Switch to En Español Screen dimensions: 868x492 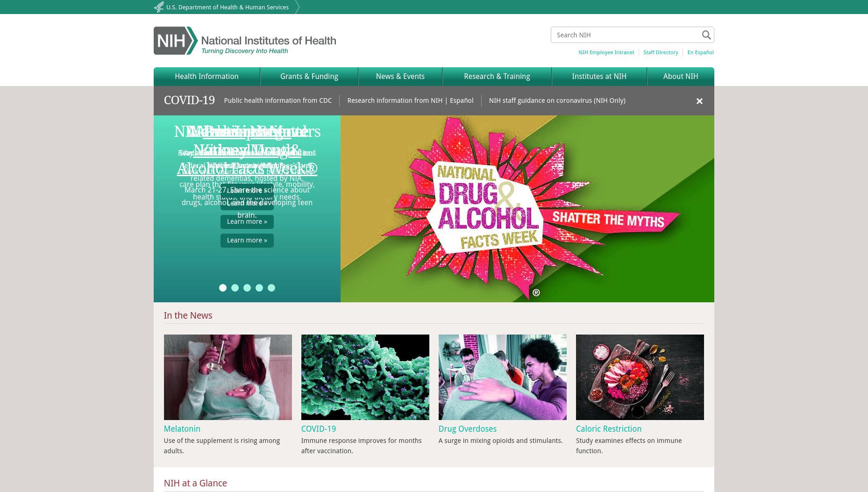(x=700, y=52)
